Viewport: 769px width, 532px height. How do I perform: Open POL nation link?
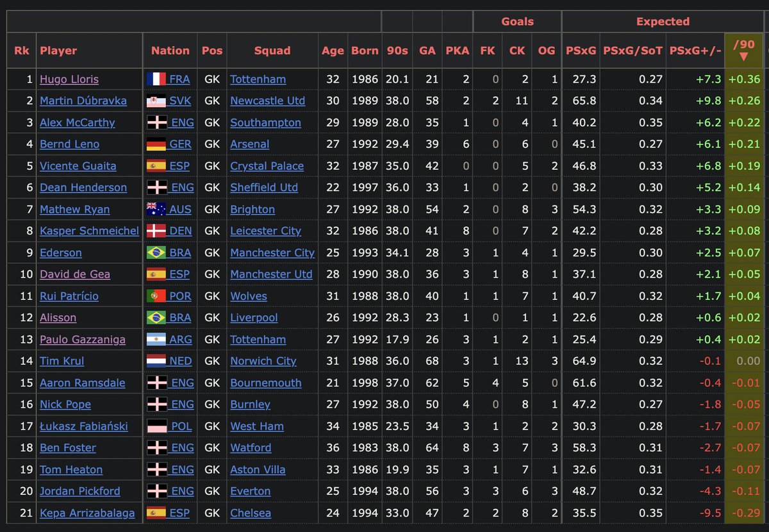pyautogui.click(x=180, y=426)
